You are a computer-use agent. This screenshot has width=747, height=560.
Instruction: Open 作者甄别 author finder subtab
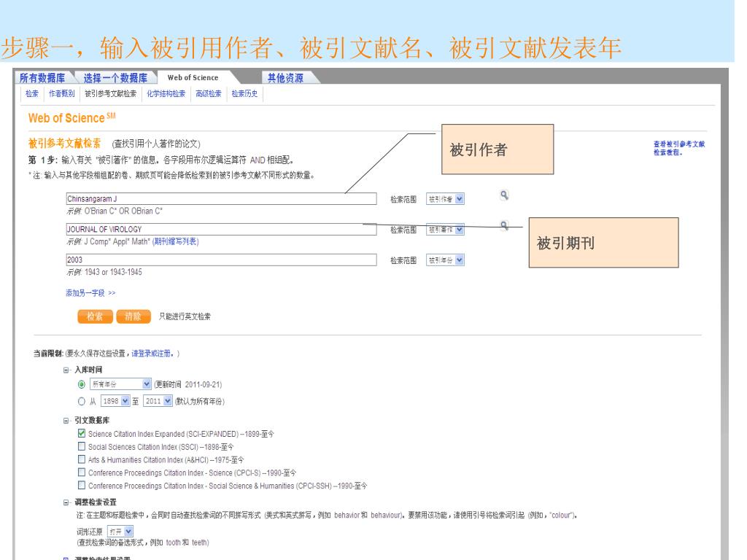coord(62,93)
